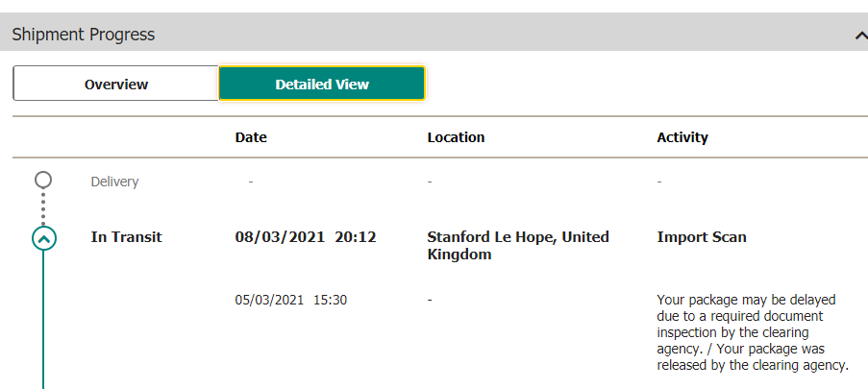Select the In Transit stage label
The width and height of the screenshot is (868, 389).
[126, 237]
